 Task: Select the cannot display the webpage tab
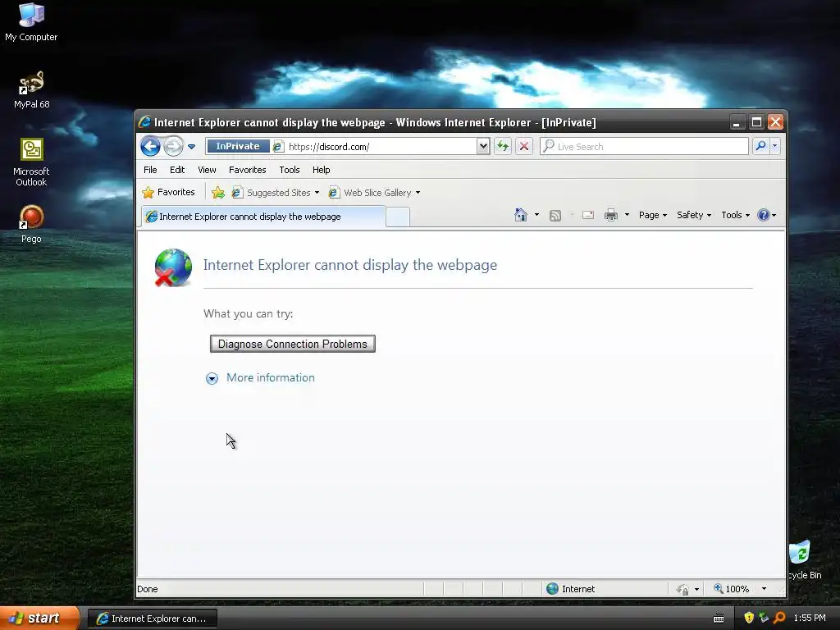262,217
